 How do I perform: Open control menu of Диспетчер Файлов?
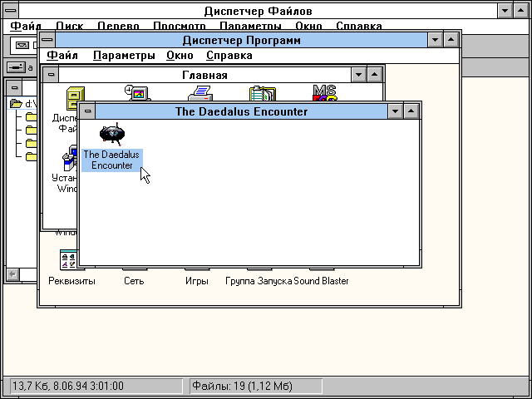click(x=11, y=11)
